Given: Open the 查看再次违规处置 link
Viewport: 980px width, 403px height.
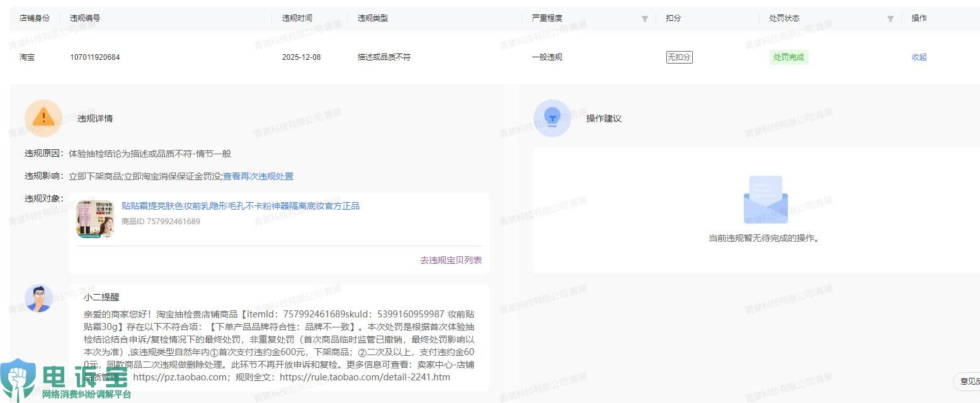Looking at the screenshot, I should click(x=258, y=176).
